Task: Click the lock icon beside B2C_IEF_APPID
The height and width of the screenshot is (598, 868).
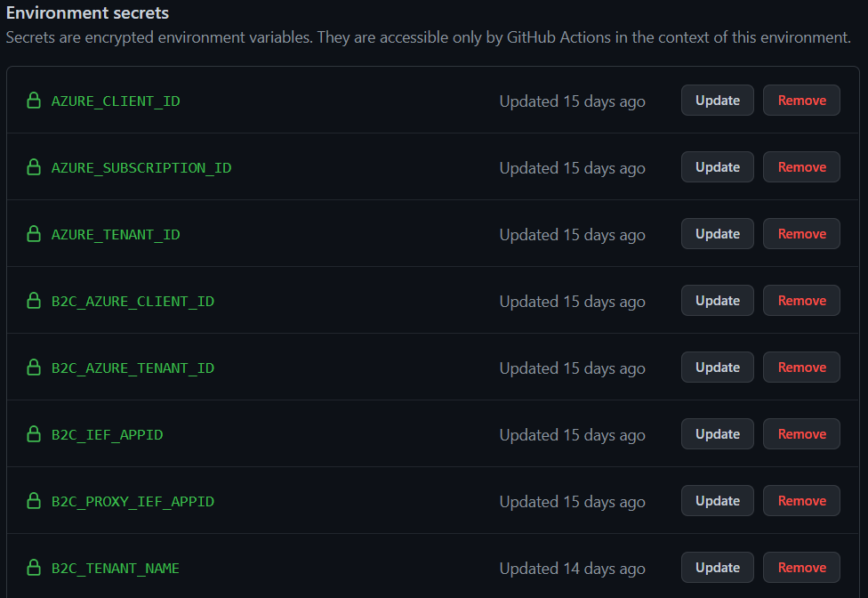Action: [34, 434]
